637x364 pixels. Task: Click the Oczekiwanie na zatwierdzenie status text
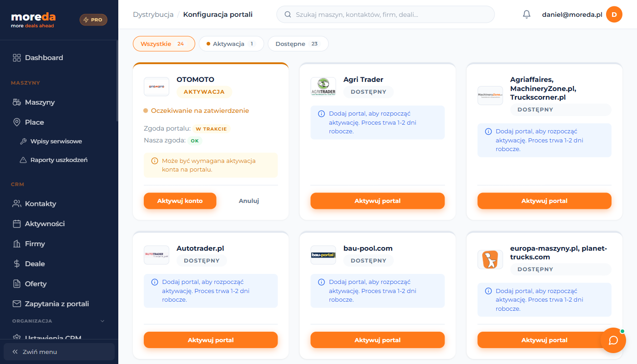click(200, 111)
